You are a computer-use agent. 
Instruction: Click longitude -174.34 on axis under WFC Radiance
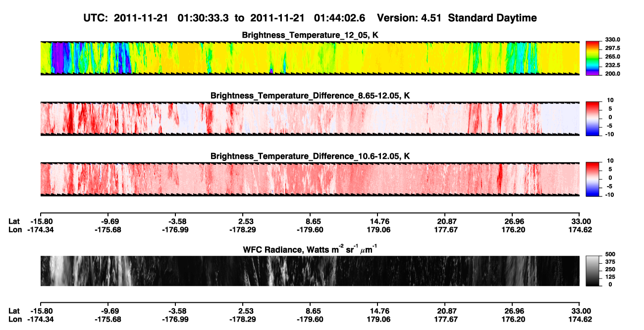[x=41, y=319]
